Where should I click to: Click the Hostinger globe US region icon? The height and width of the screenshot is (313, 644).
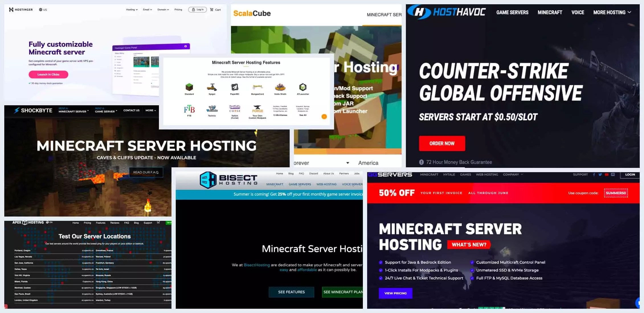point(40,10)
